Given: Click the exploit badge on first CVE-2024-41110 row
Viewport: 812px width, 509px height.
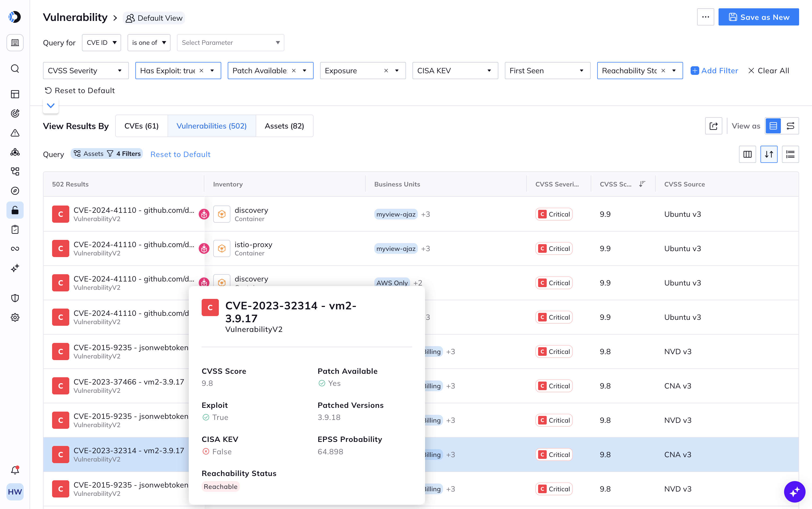Looking at the screenshot, I should (x=204, y=214).
